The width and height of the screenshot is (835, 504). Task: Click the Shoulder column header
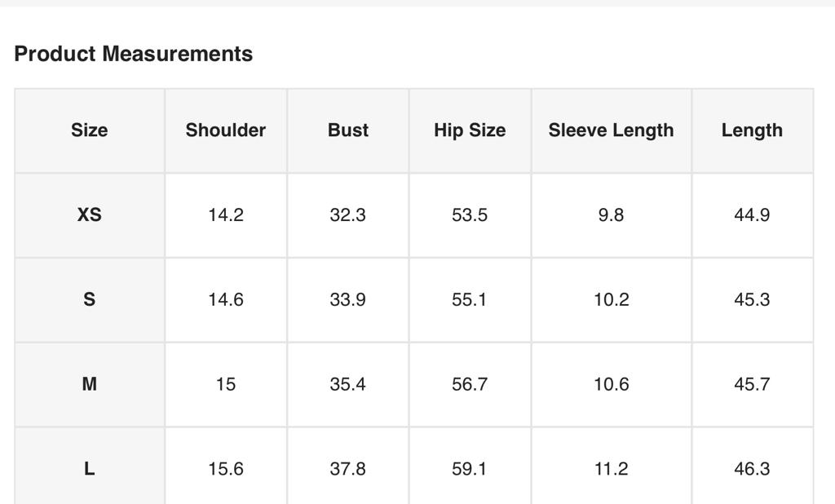(226, 130)
